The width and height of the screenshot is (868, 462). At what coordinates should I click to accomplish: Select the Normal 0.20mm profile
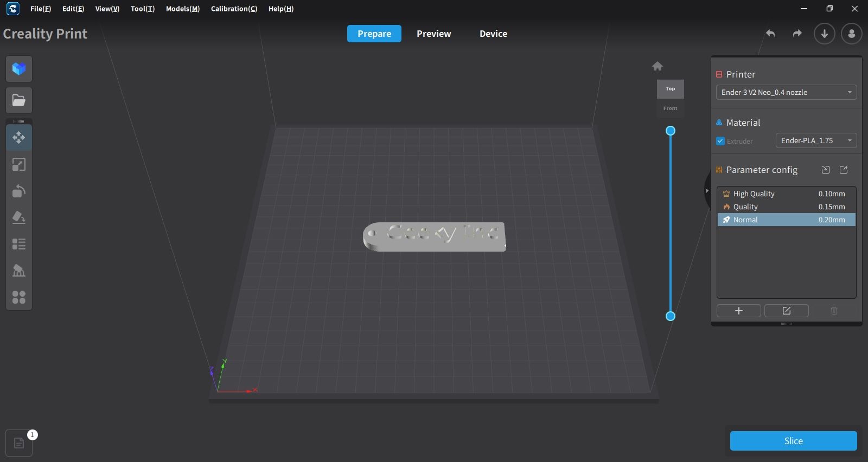click(787, 220)
